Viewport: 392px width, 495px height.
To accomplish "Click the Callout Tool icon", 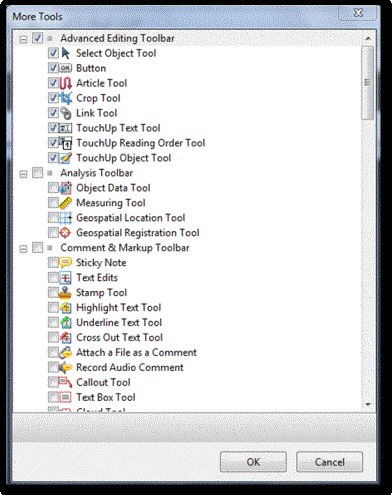I will [65, 382].
